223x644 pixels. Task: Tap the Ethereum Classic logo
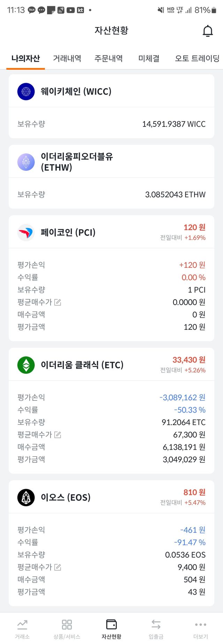tap(26, 365)
